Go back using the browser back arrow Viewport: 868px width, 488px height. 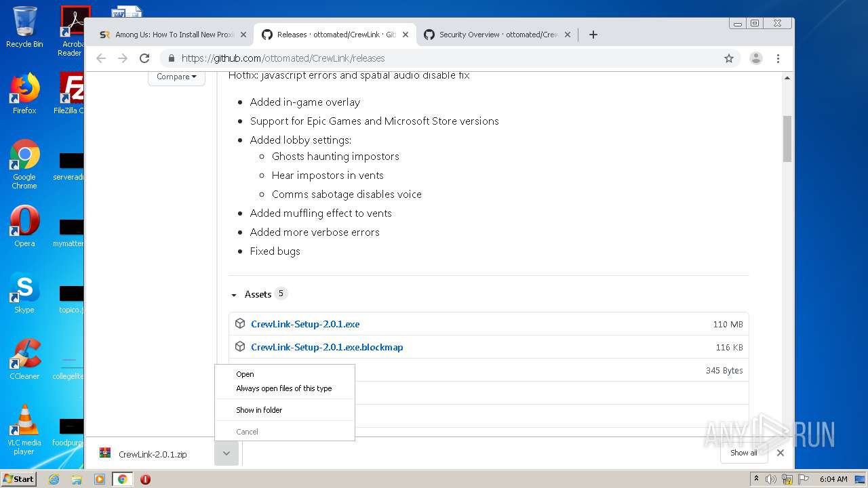101,58
